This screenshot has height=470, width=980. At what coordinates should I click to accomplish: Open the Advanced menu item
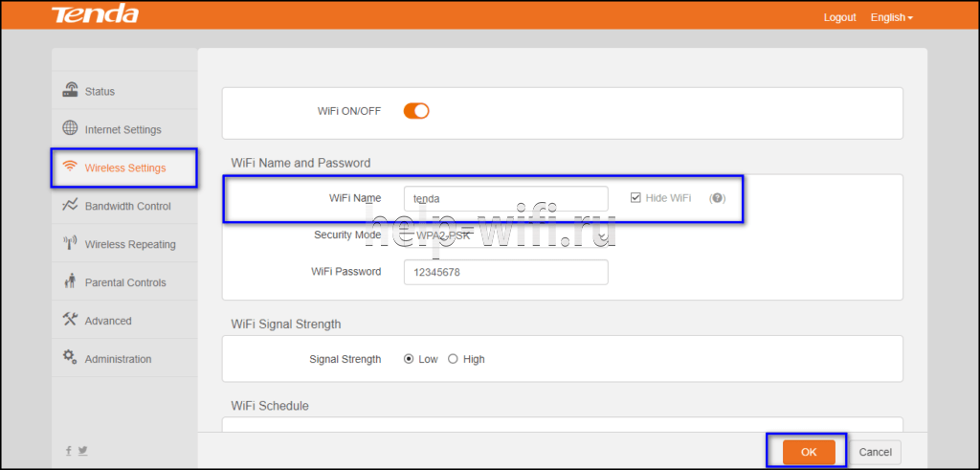tap(124, 320)
